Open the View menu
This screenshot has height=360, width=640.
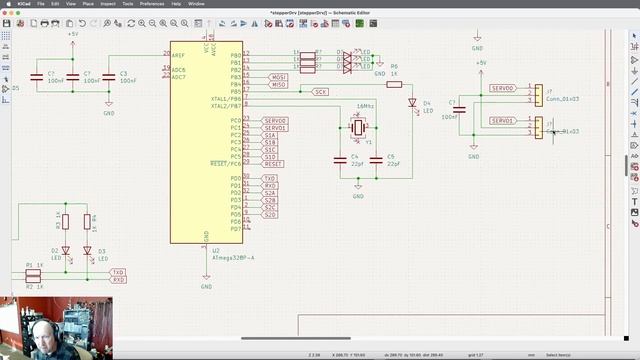[71, 4]
